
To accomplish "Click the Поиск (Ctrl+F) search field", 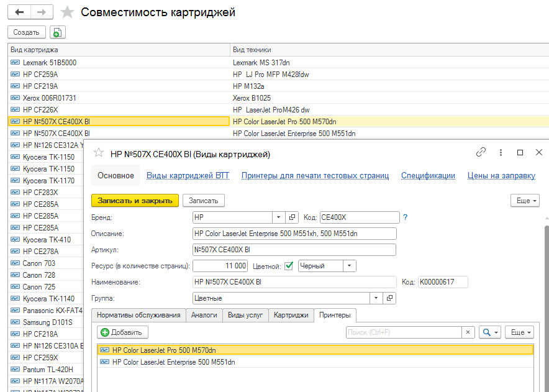I will pos(404,332).
